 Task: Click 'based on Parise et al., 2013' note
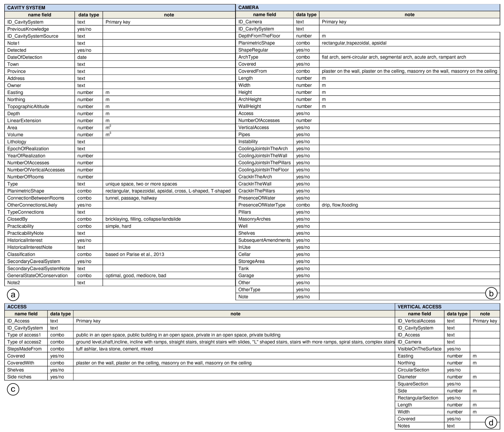pyautogui.click(x=135, y=254)
